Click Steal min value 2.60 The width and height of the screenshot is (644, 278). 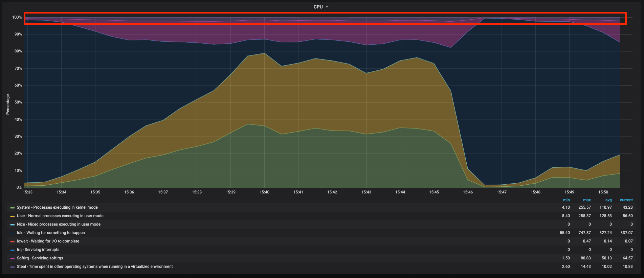[566, 267]
